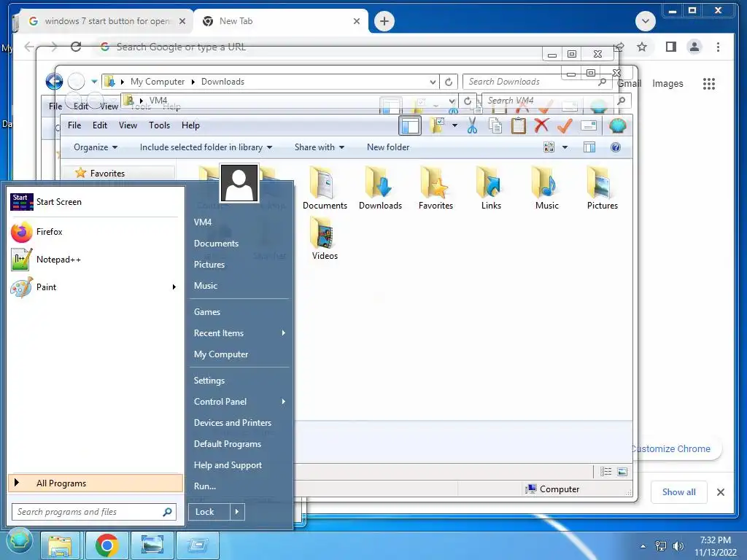This screenshot has height=560, width=747.
Task: Click the Lock button in Start menu
Action: (x=209, y=512)
